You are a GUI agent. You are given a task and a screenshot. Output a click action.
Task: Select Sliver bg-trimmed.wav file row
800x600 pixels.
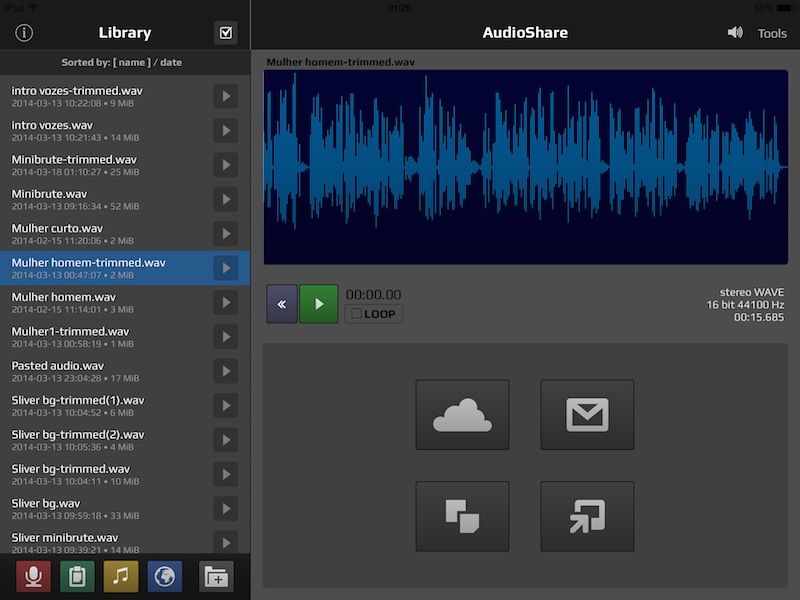pos(125,474)
